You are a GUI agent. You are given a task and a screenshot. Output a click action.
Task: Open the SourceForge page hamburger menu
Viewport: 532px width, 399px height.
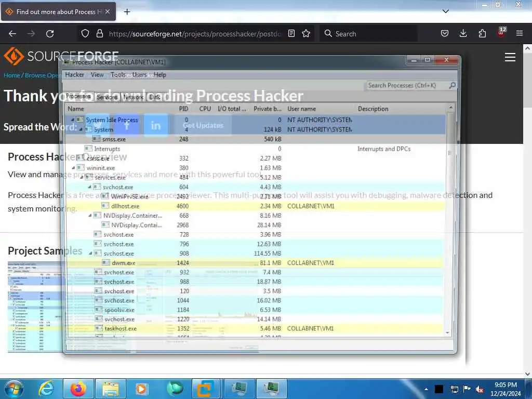(x=510, y=57)
